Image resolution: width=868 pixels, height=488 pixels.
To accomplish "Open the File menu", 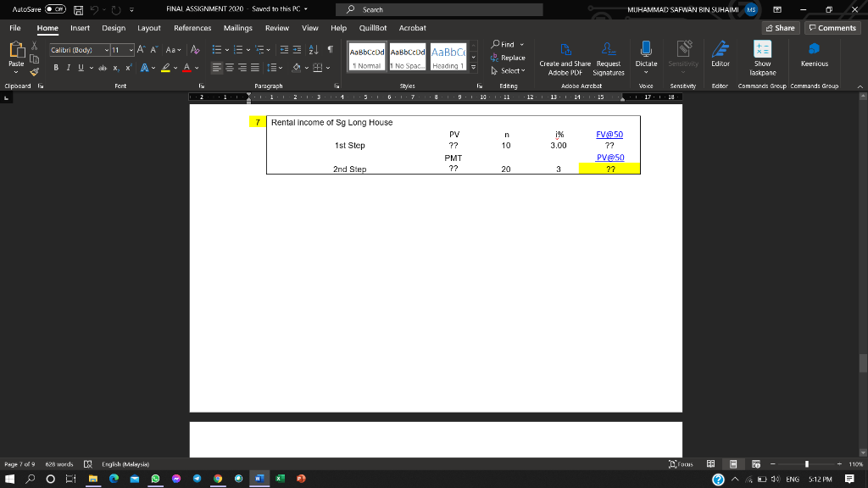I will 15,28.
